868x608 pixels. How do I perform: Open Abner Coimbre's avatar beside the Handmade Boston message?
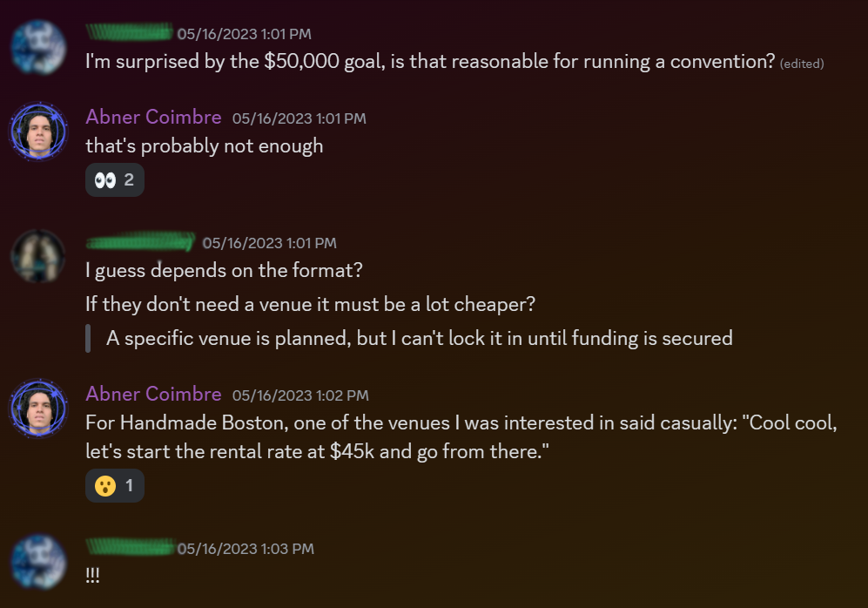[x=39, y=409]
